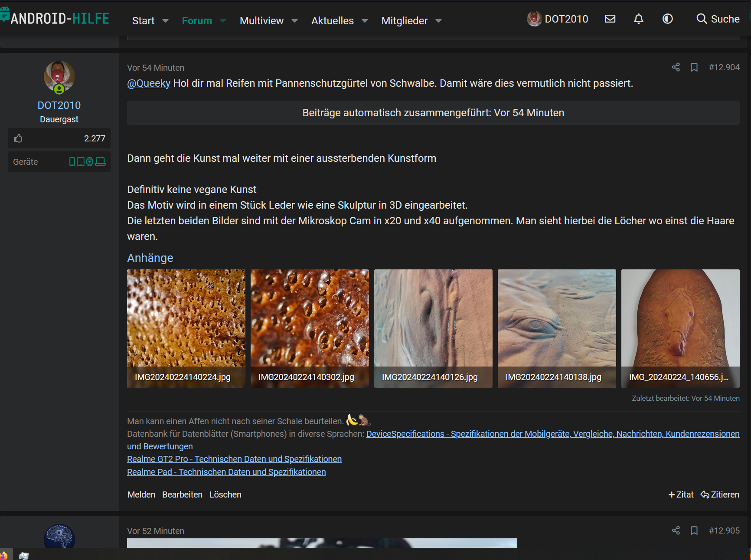Share post #12.904 via share icon

coord(676,67)
